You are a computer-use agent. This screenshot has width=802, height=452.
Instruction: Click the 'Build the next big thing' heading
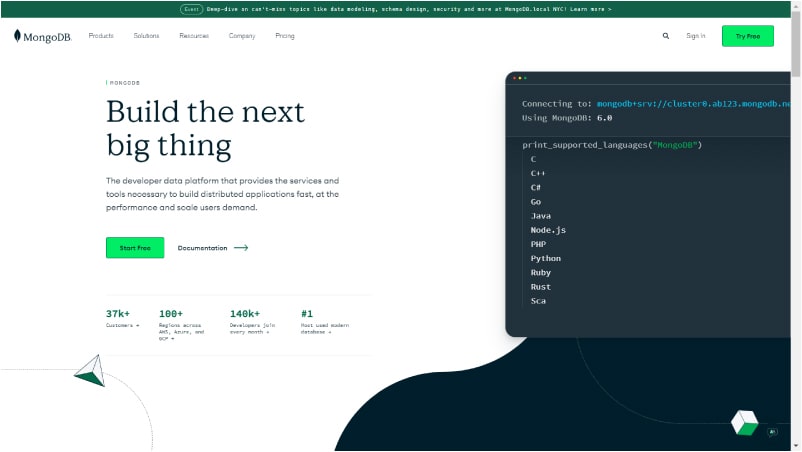[x=205, y=128]
